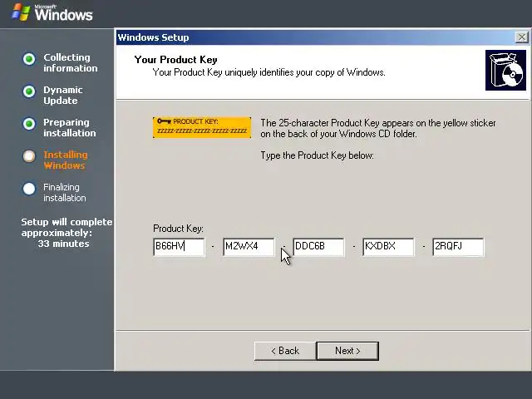The image size is (532, 399).
Task: Click the 25-character Product Key description text
Action: point(378,128)
